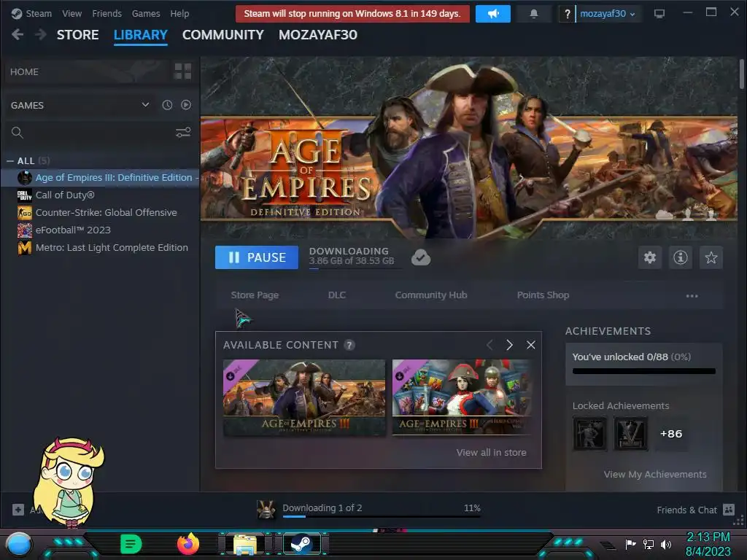Collapse the ALL games category
The width and height of the screenshot is (747, 560).
click(x=10, y=161)
